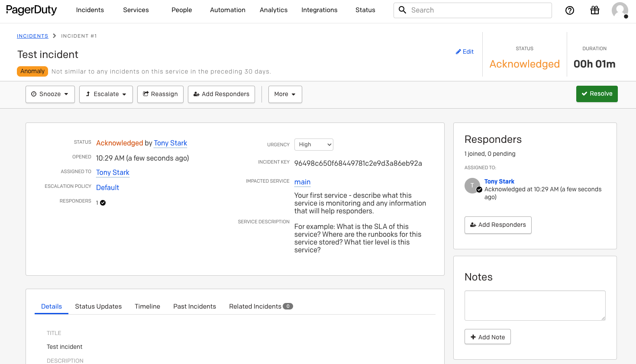The image size is (636, 364).
Task: Click Tony Stark's avatar in Responders
Action: click(x=472, y=185)
